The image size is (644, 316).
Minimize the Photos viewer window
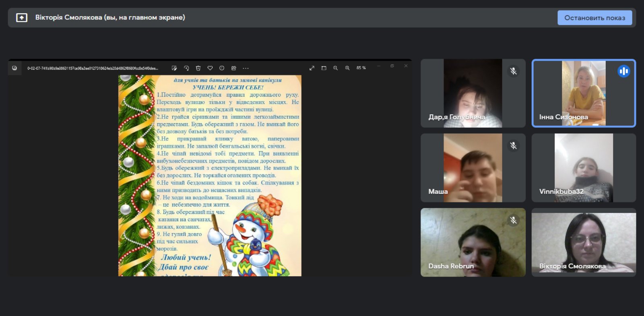(x=379, y=66)
